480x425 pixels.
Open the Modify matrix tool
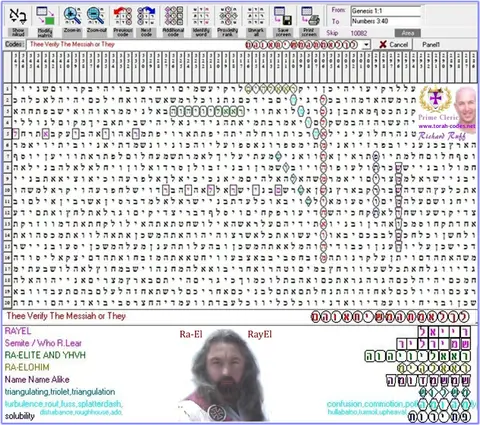tap(45, 15)
